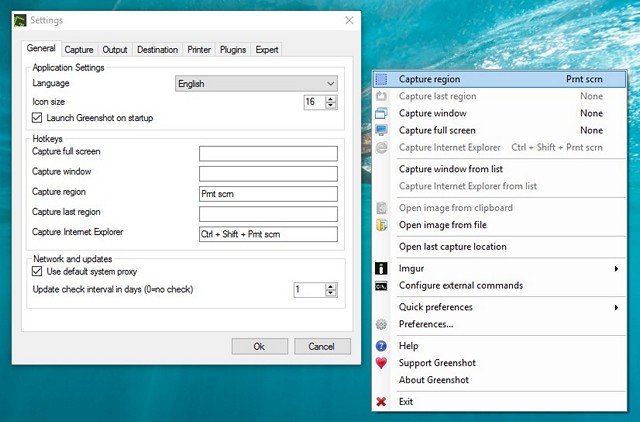Click the Capture window hotkey field
This screenshot has width=640, height=422.
[268, 173]
